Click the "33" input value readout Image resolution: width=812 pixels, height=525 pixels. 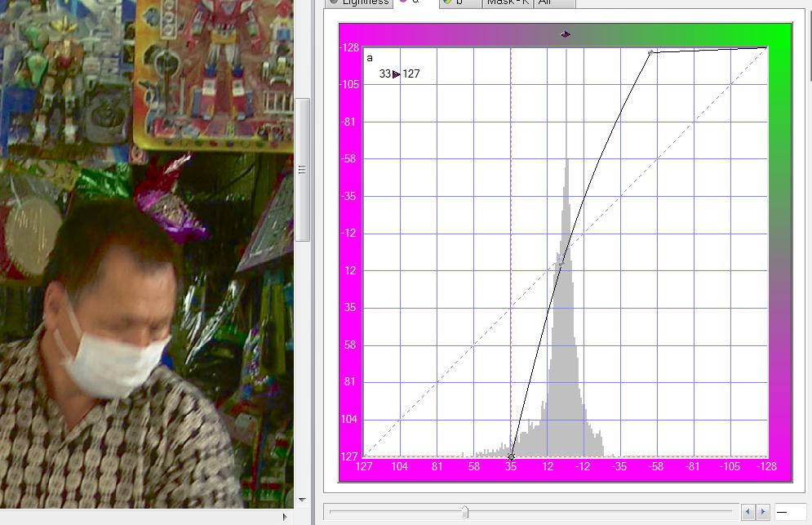[384, 74]
